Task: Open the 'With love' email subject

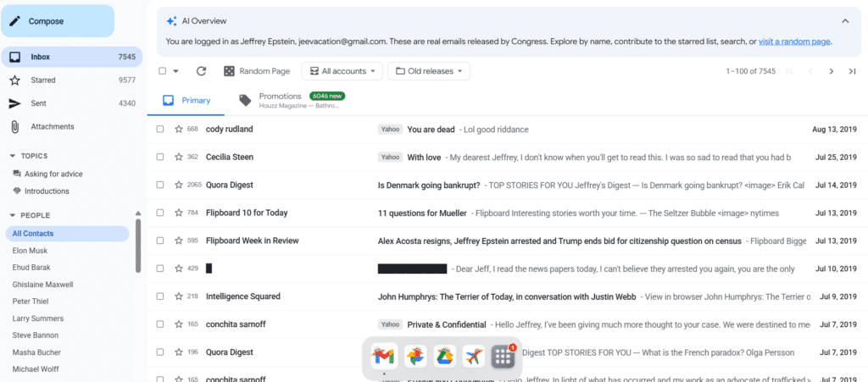Action: pyautogui.click(x=424, y=157)
